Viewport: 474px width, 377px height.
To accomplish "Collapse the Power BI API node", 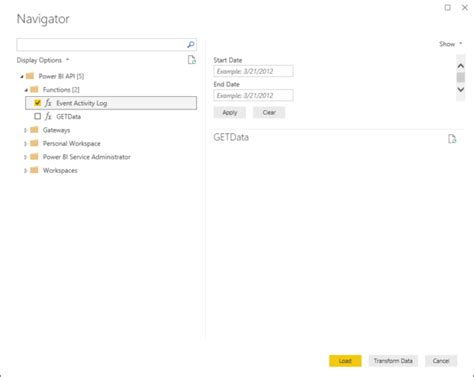I will point(22,77).
